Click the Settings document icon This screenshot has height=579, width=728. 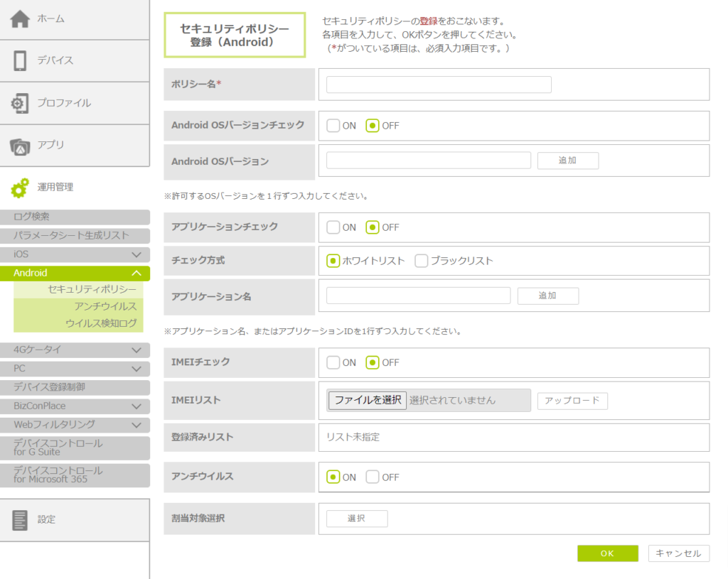click(20, 519)
